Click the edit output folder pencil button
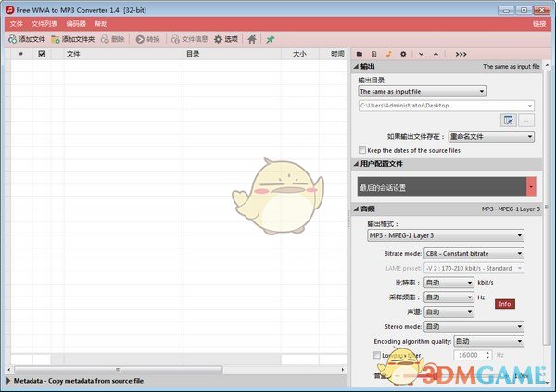Viewport: 556px width, 392px height. pos(509,120)
